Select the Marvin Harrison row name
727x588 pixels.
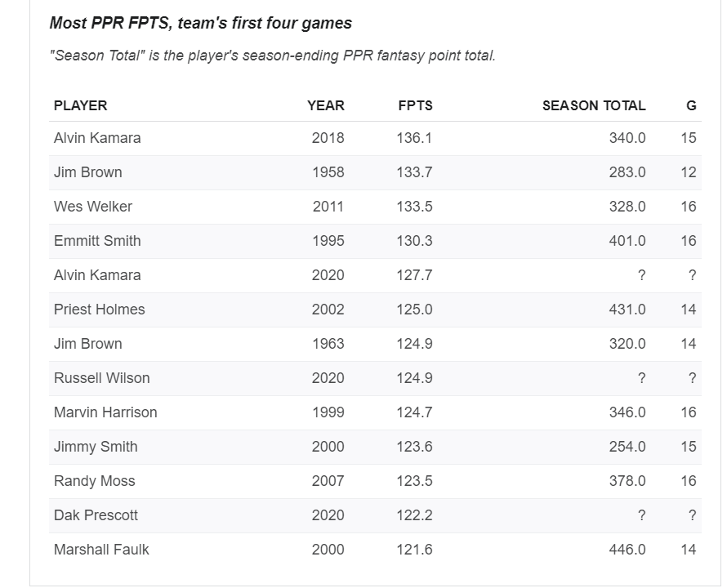coord(105,412)
